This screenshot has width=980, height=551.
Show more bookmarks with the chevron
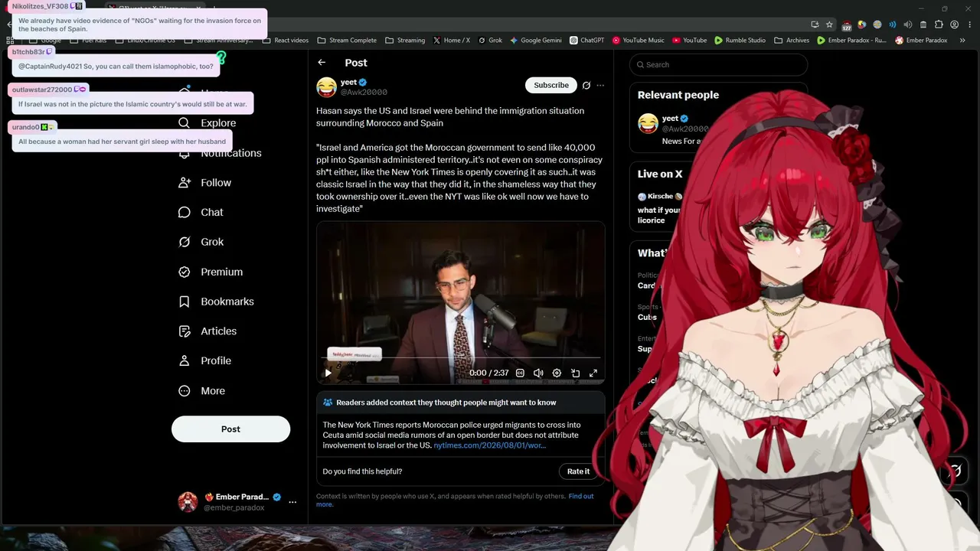pyautogui.click(x=962, y=41)
